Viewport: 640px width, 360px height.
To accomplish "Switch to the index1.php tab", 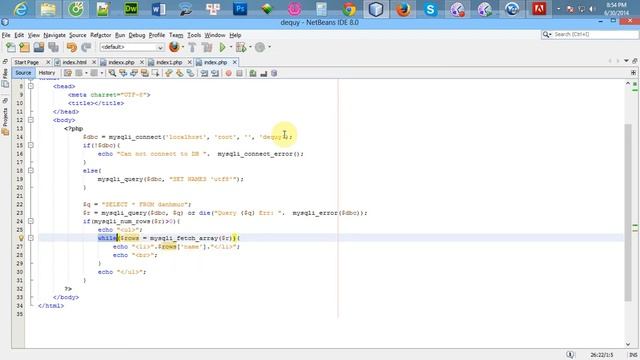I will pos(169,62).
